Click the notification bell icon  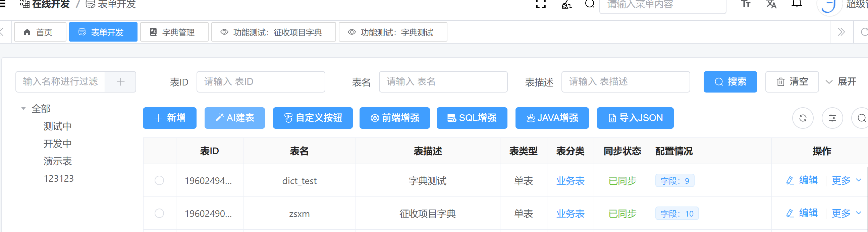coord(797,4)
